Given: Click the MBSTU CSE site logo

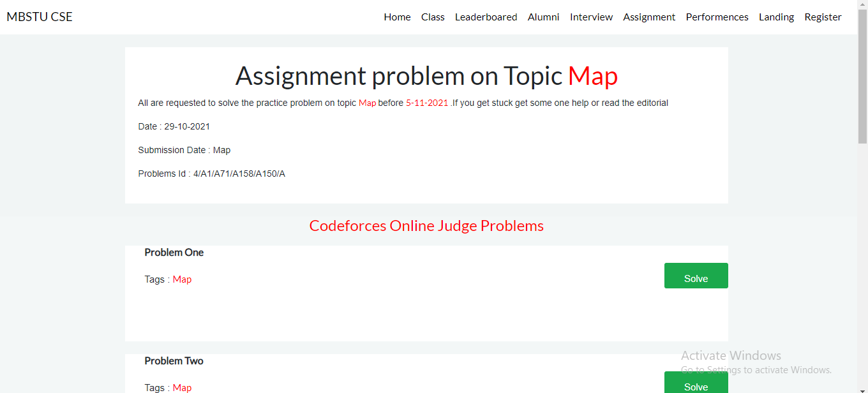Looking at the screenshot, I should [40, 17].
